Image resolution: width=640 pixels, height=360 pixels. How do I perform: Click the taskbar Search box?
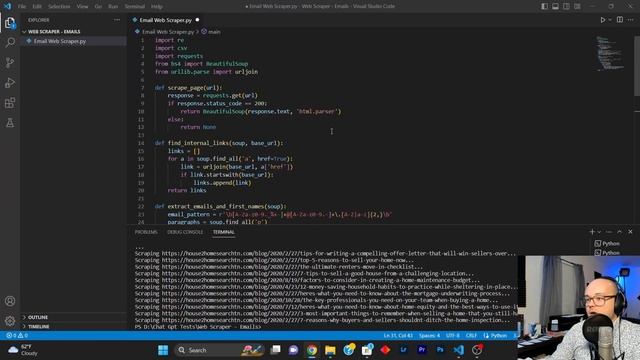point(220,350)
